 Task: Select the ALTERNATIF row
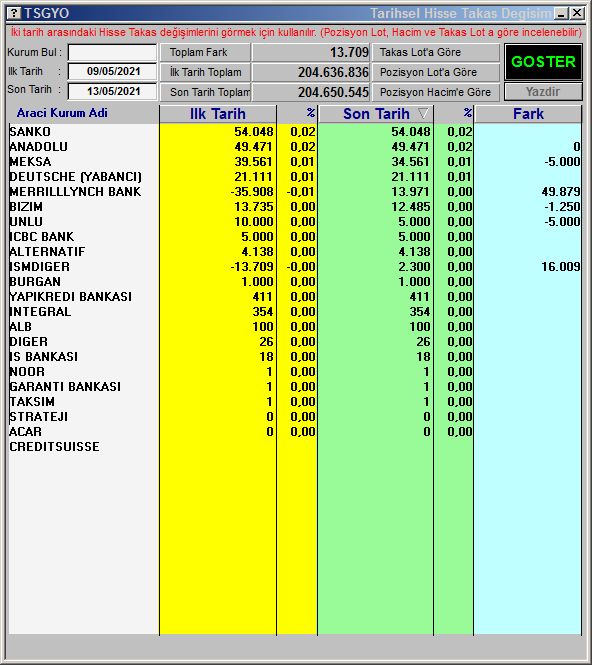pyautogui.click(x=295, y=251)
